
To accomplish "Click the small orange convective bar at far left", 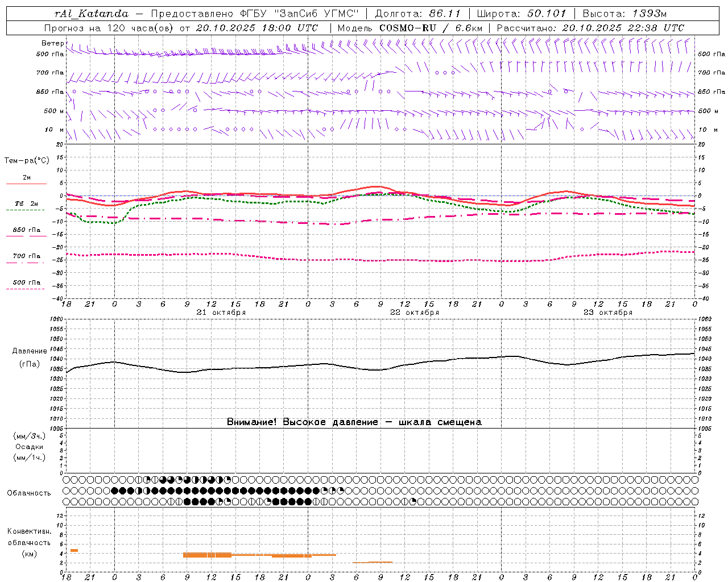I will [x=74, y=550].
